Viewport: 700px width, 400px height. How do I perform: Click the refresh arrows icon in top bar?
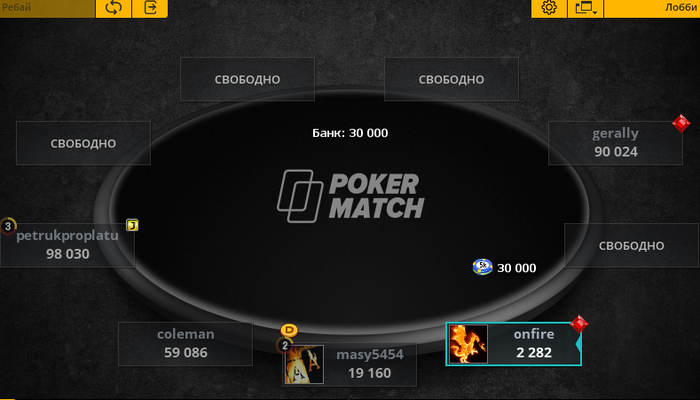point(113,8)
